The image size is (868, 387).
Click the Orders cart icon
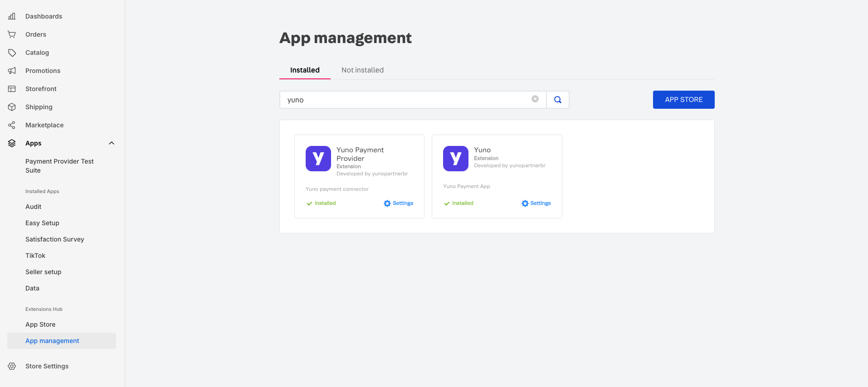click(x=12, y=34)
